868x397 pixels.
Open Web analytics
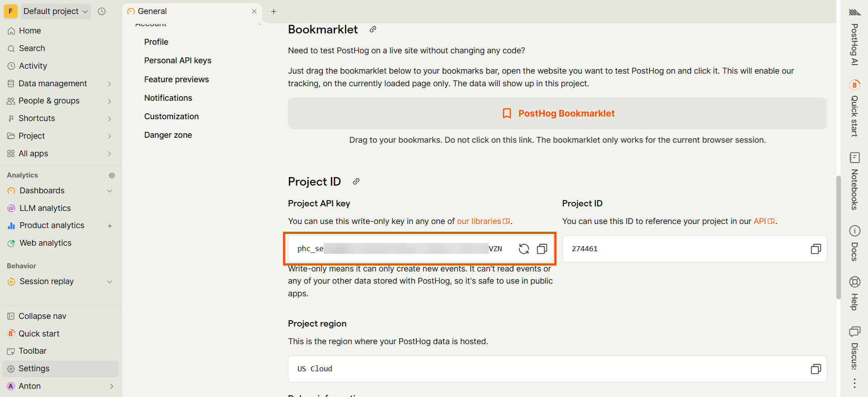(x=46, y=243)
